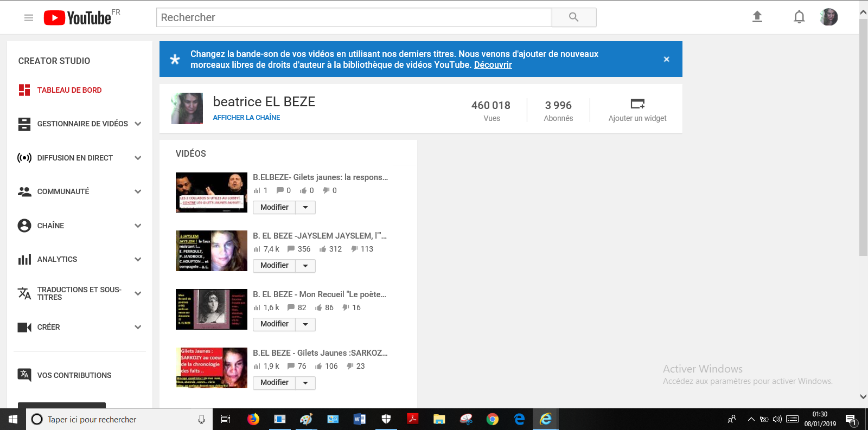
Task: Follow the Découvrir link in banner
Action: 493,65
